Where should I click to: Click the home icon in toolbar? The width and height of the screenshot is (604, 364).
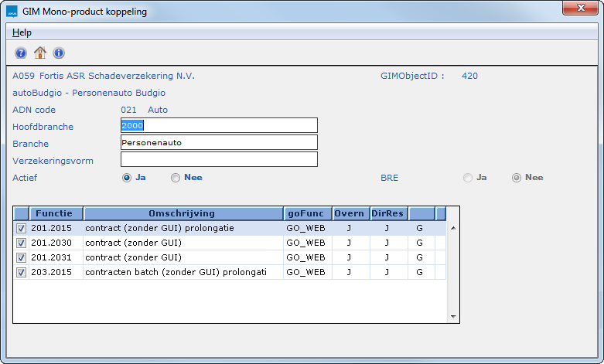(39, 53)
